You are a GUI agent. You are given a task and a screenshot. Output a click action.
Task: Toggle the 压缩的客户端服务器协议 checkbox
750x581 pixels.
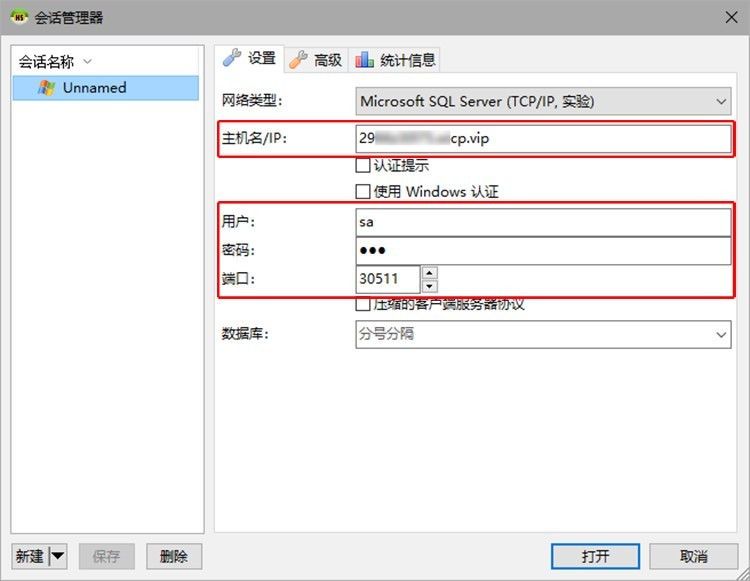(x=363, y=304)
